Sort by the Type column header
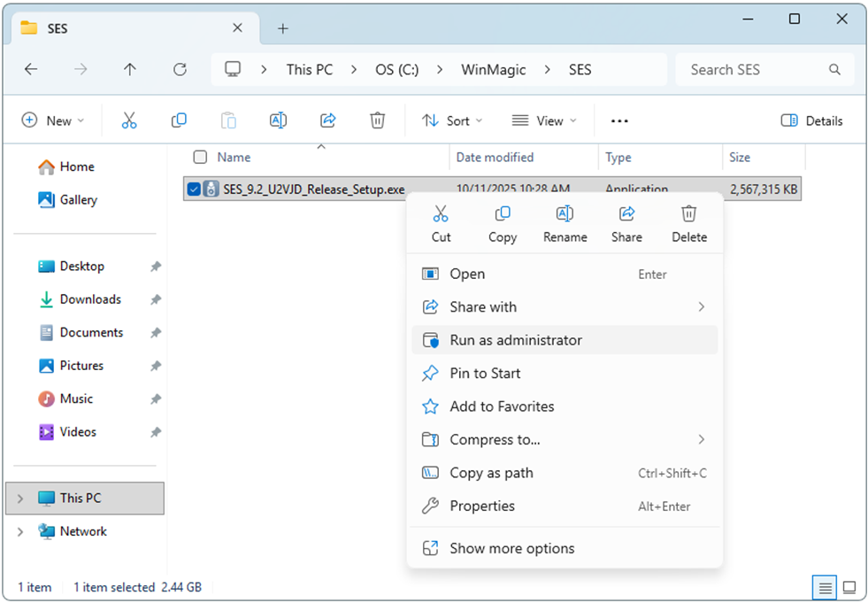The image size is (868, 603). point(618,158)
